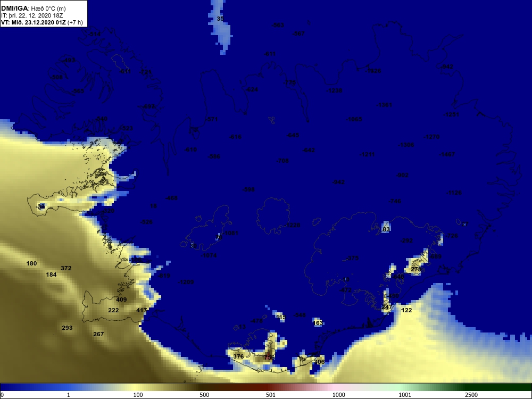Click the map value 372
The height and width of the screenshot is (399, 532).
[x=66, y=268]
